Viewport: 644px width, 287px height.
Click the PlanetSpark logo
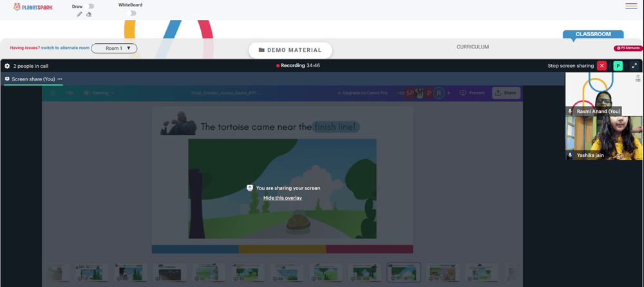coord(33,7)
